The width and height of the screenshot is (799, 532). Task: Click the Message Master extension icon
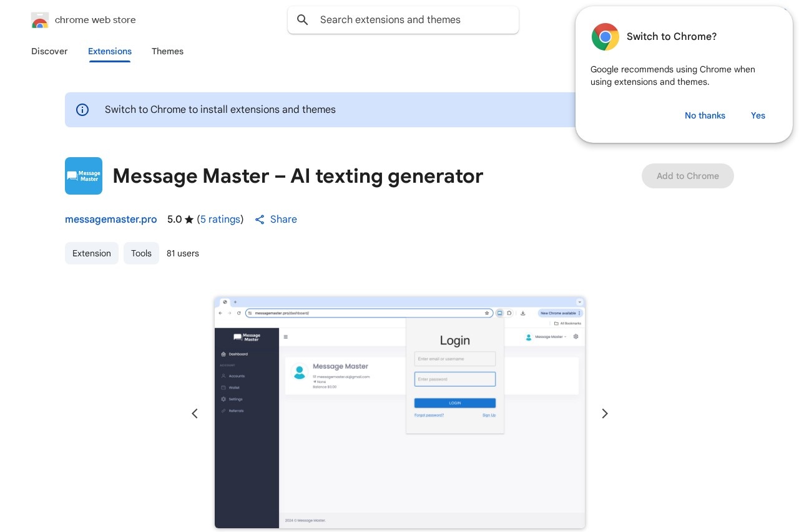[x=84, y=176]
